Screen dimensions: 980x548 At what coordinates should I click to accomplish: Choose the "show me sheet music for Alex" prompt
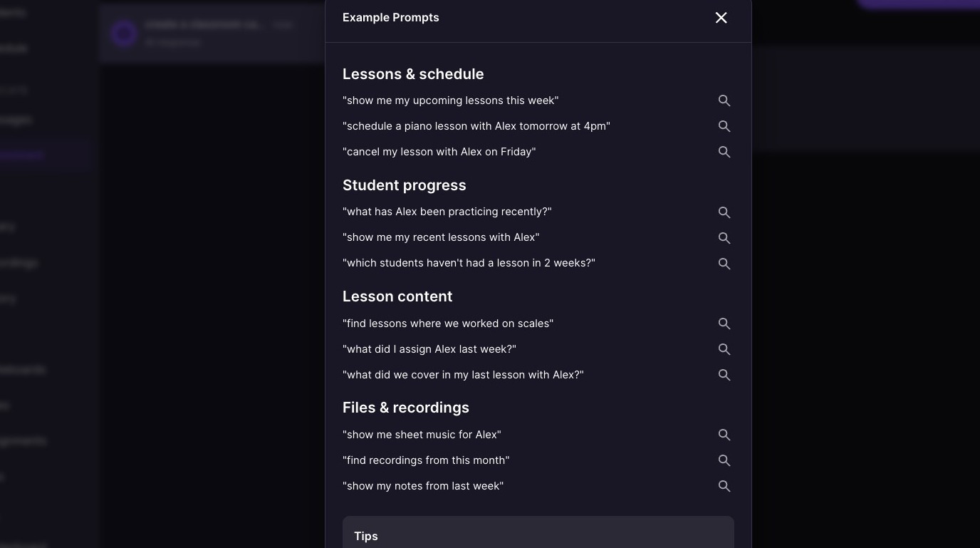pyautogui.click(x=422, y=435)
